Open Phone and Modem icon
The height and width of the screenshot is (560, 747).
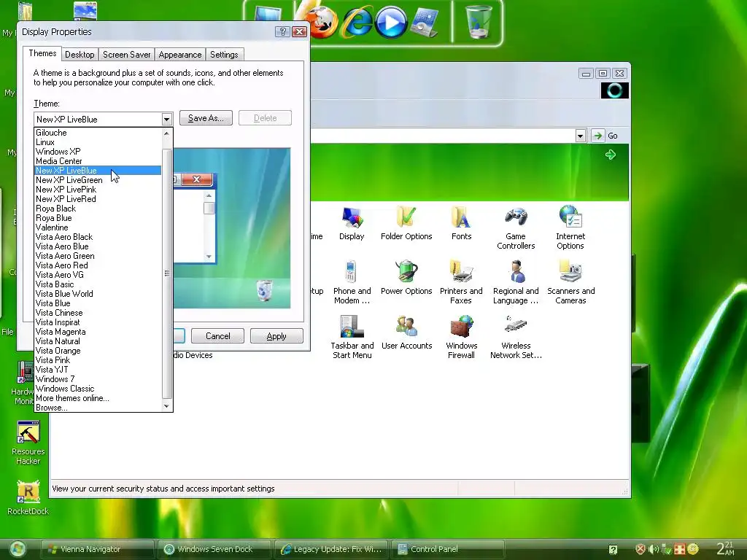pyautogui.click(x=352, y=283)
